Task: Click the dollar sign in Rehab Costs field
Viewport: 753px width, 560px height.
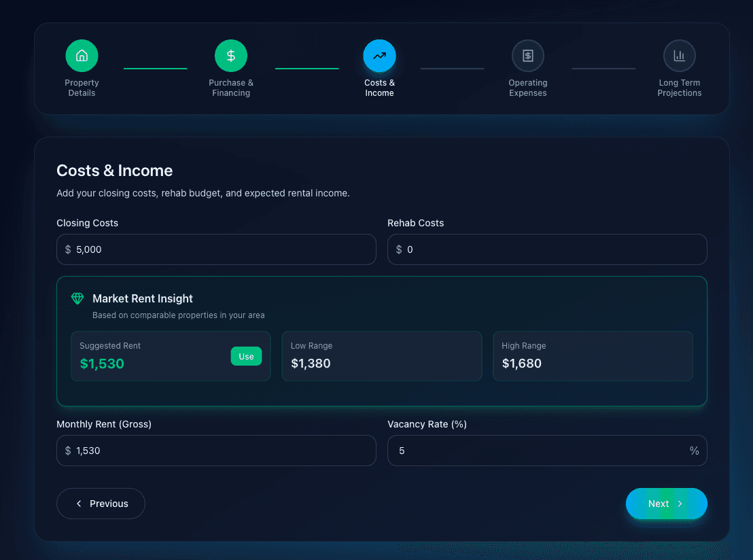Action: pos(399,249)
